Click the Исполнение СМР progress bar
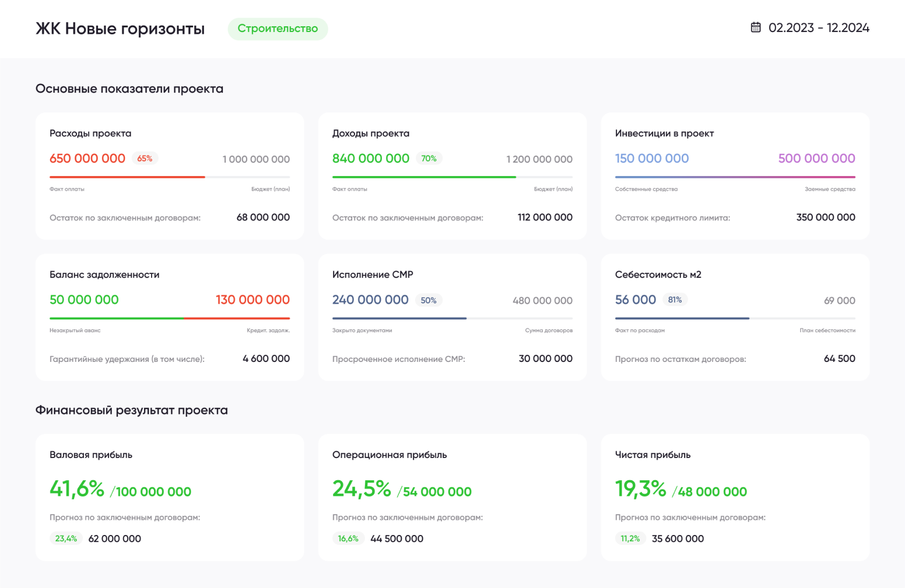905x588 pixels. point(453,318)
